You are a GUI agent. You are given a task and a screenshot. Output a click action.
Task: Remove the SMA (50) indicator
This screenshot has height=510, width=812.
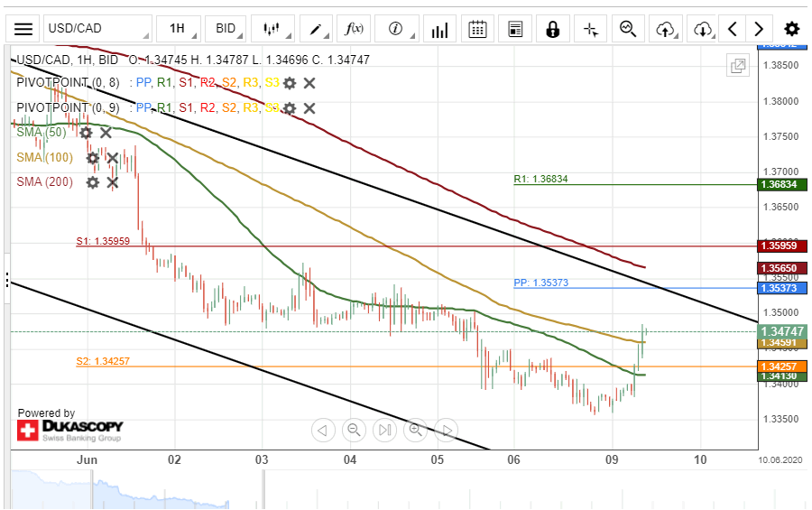click(106, 133)
